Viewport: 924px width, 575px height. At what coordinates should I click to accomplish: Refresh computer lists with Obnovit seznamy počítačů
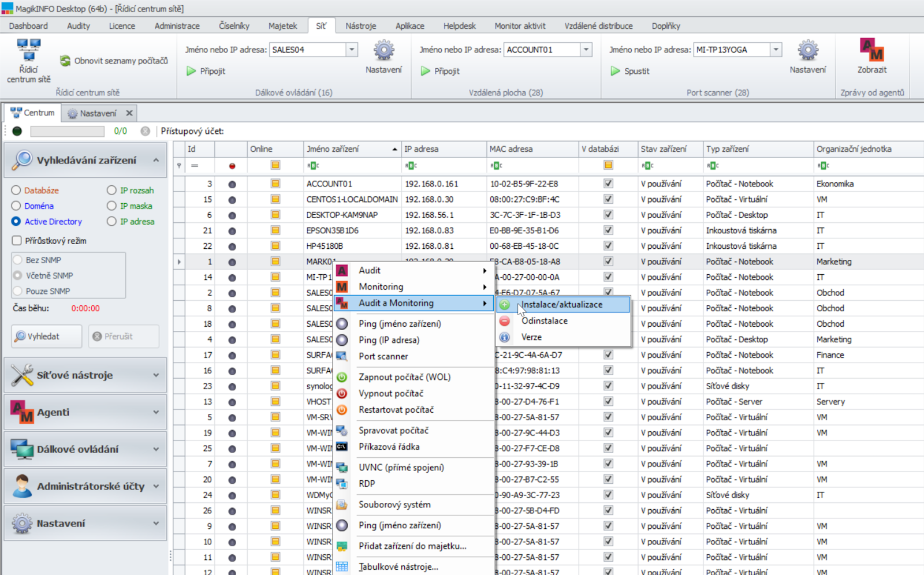point(114,61)
